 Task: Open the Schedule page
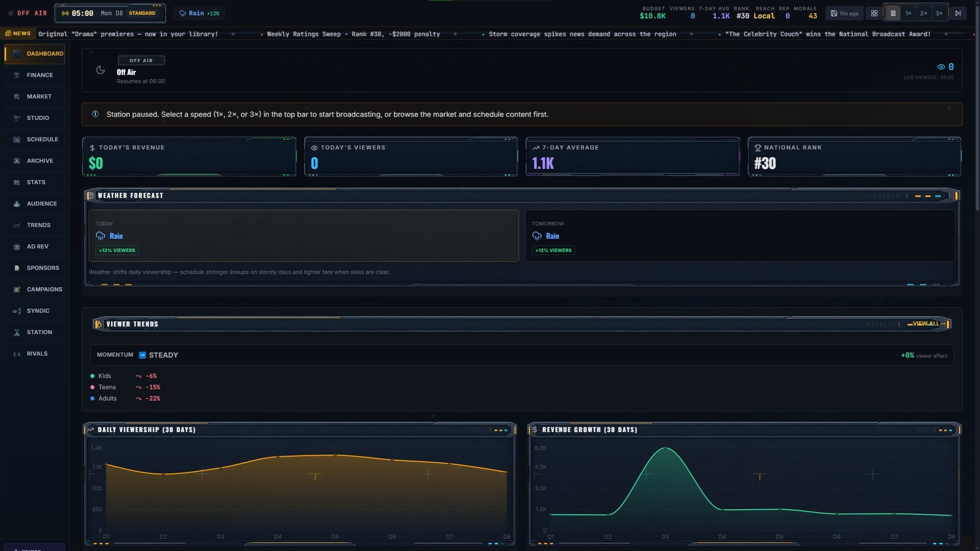(35, 139)
